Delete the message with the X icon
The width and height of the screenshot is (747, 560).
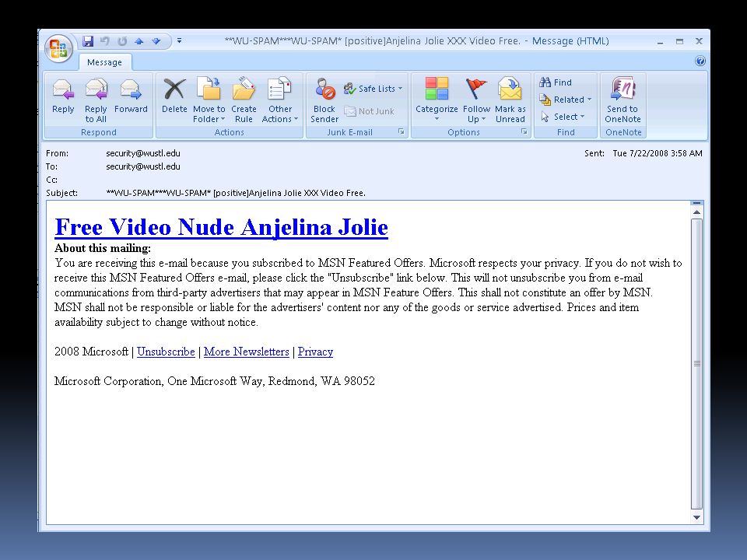click(x=174, y=96)
